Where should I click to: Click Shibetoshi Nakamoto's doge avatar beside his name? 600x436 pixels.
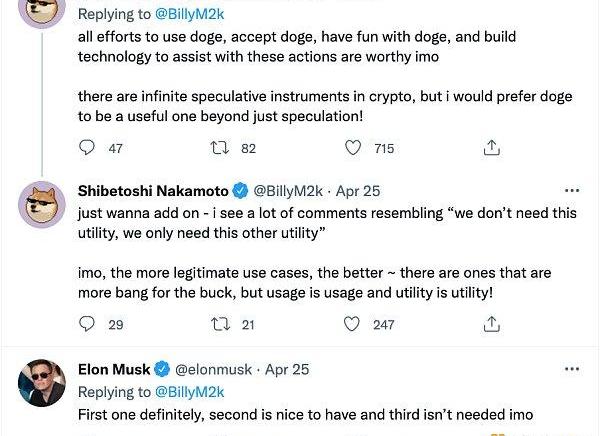43,205
